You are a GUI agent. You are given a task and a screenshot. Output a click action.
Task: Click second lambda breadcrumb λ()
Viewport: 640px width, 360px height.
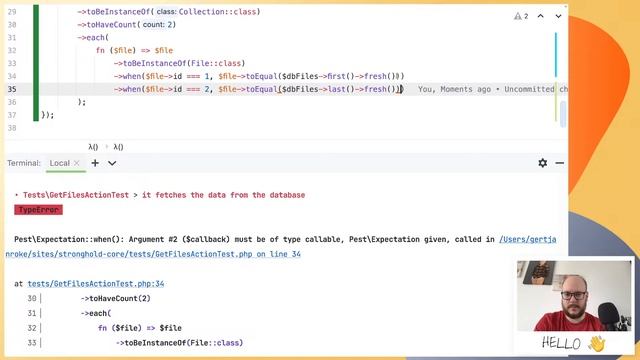pyautogui.click(x=118, y=147)
